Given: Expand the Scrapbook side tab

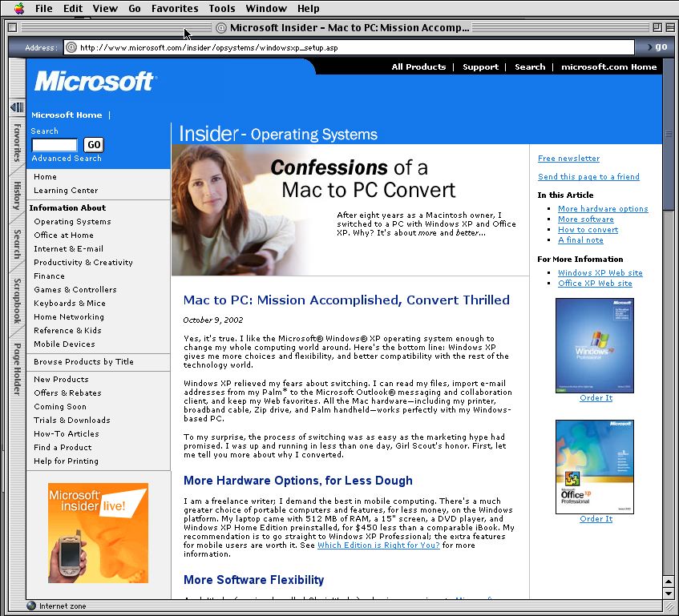Looking at the screenshot, I should point(16,300).
